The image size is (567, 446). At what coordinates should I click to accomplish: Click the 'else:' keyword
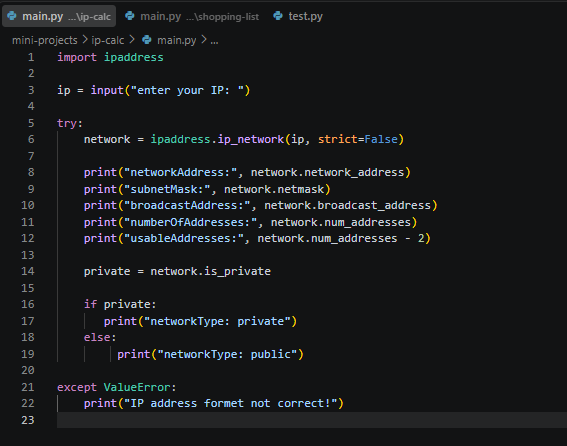click(x=100, y=337)
